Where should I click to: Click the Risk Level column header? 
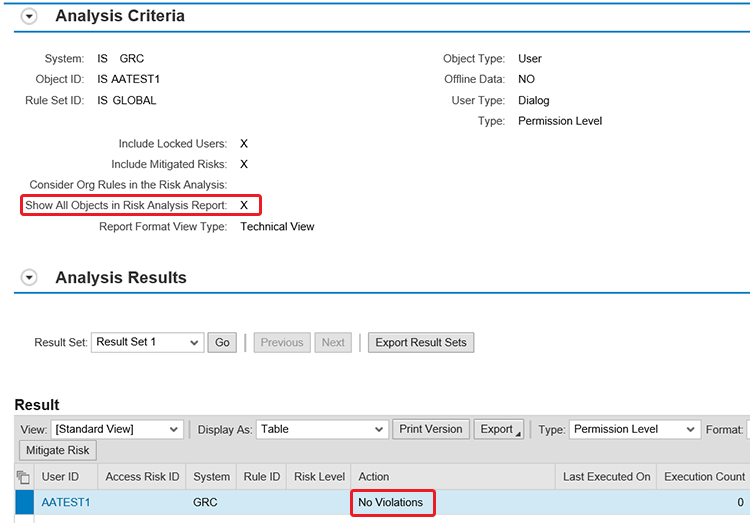pos(319,477)
